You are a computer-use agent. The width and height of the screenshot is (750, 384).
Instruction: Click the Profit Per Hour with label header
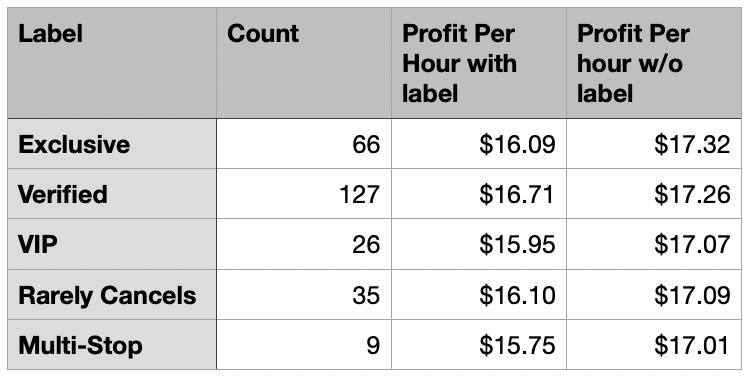coord(479,63)
